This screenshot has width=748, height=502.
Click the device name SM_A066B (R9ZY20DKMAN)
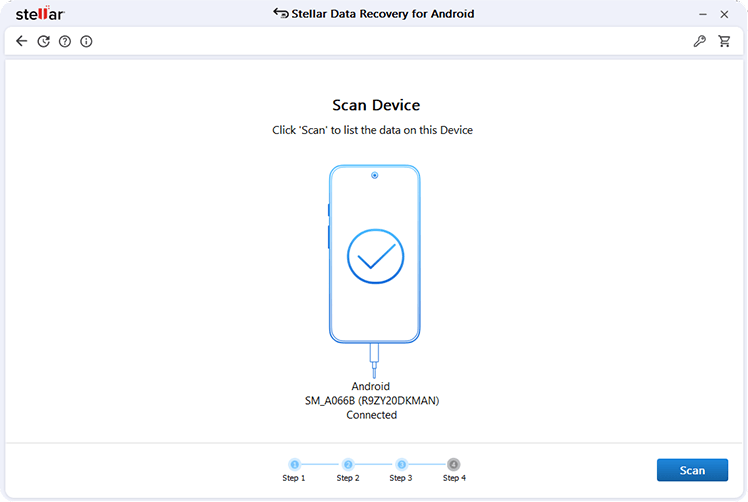(372, 400)
